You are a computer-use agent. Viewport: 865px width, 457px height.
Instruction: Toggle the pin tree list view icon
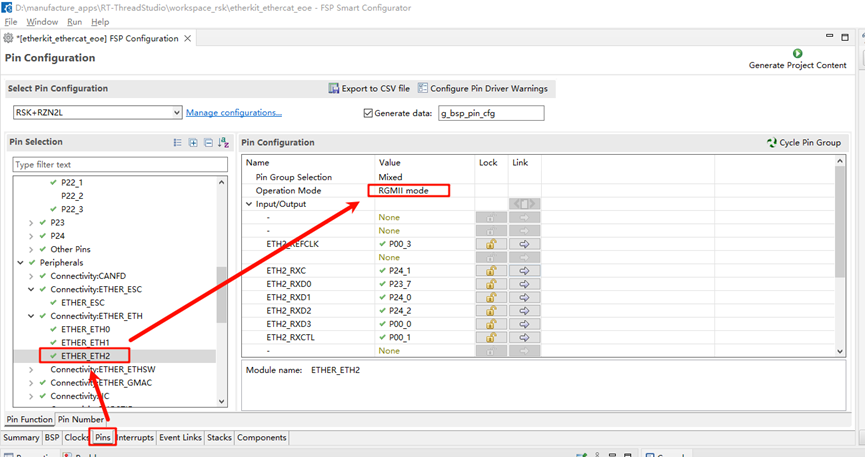point(177,142)
